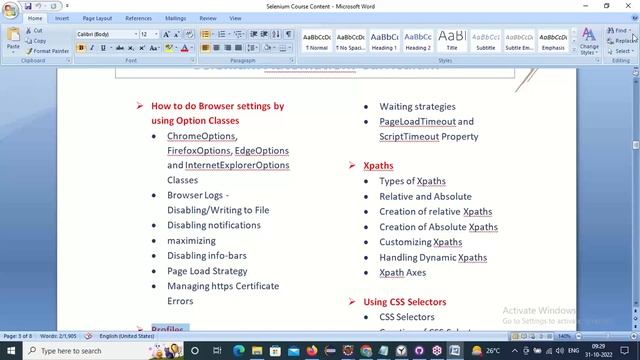Open the Paste options arrow
The width and height of the screenshot is (640, 360).
coord(13,52)
